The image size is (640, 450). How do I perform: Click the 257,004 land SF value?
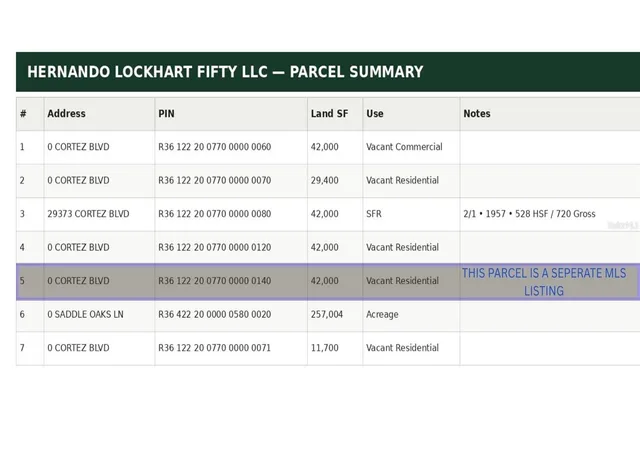coord(327,314)
